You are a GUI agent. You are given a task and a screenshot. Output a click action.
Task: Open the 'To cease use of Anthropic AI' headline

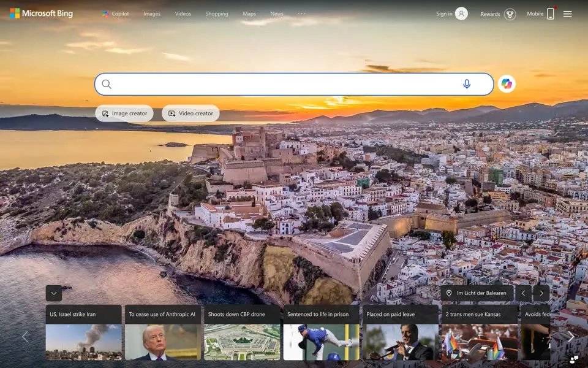point(162,314)
